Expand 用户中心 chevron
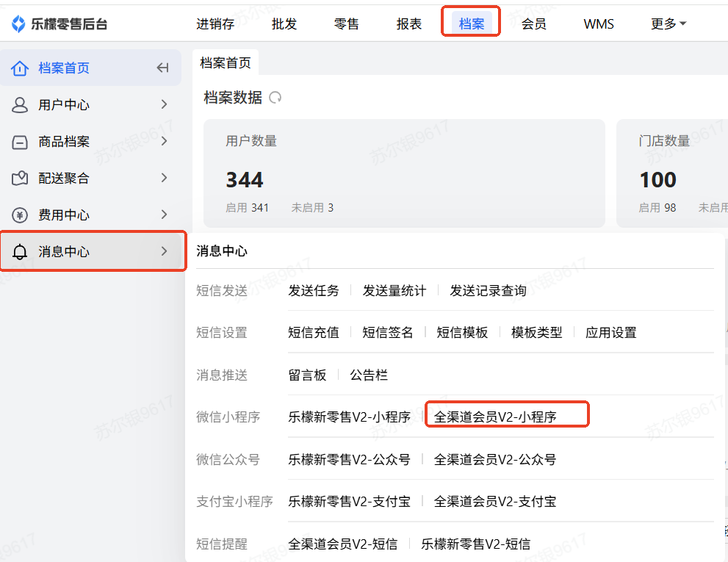The image size is (728, 562). [x=164, y=104]
